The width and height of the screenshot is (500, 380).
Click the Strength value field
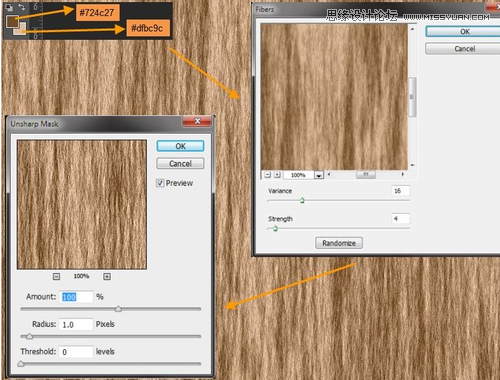click(x=401, y=219)
